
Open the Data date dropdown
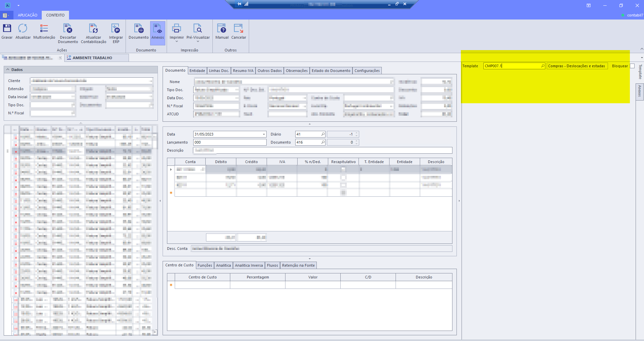[x=264, y=134]
